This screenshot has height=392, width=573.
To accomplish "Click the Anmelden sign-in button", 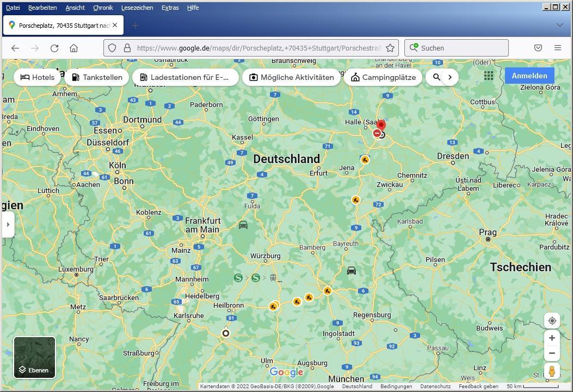I will pos(529,76).
